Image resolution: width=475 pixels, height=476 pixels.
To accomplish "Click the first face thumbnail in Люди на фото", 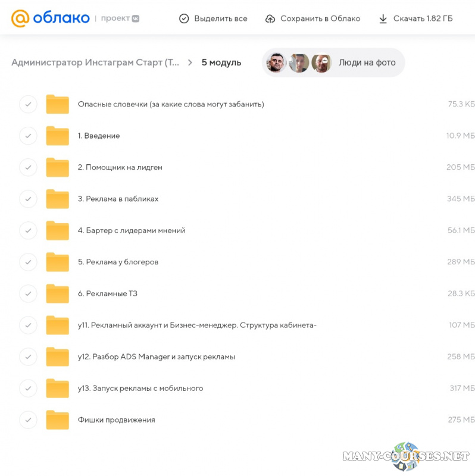I will pos(276,62).
